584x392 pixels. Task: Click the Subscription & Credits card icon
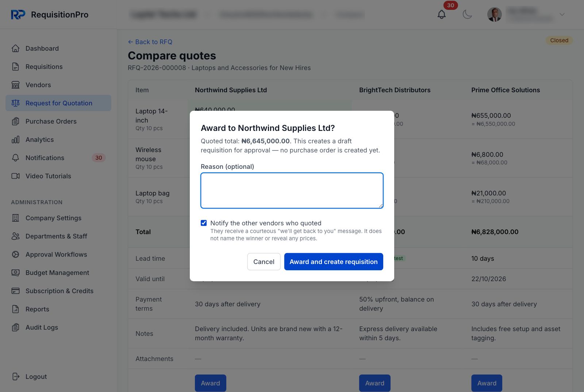pos(15,291)
